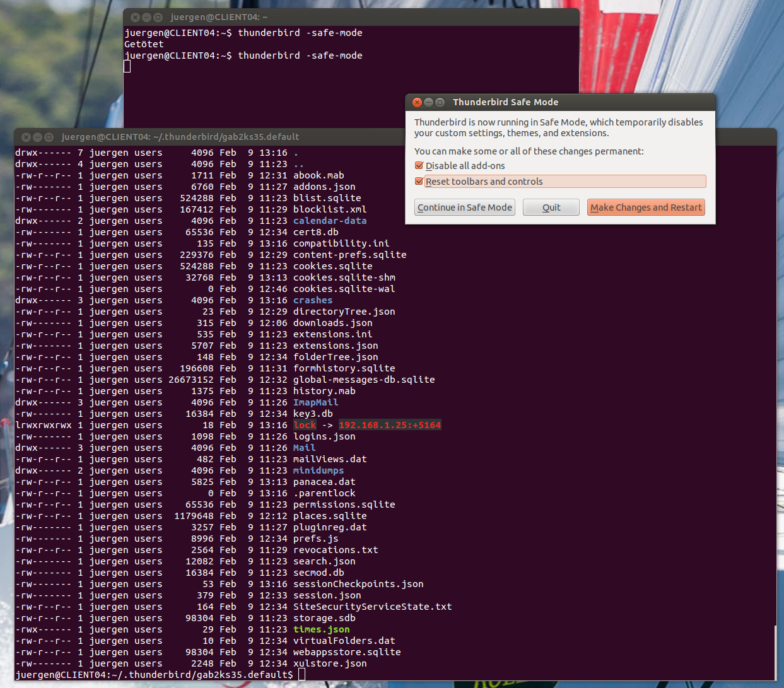Click the Thunderbird Safe Mode title bar
The width and height of the screenshot is (784, 688).
560,102
